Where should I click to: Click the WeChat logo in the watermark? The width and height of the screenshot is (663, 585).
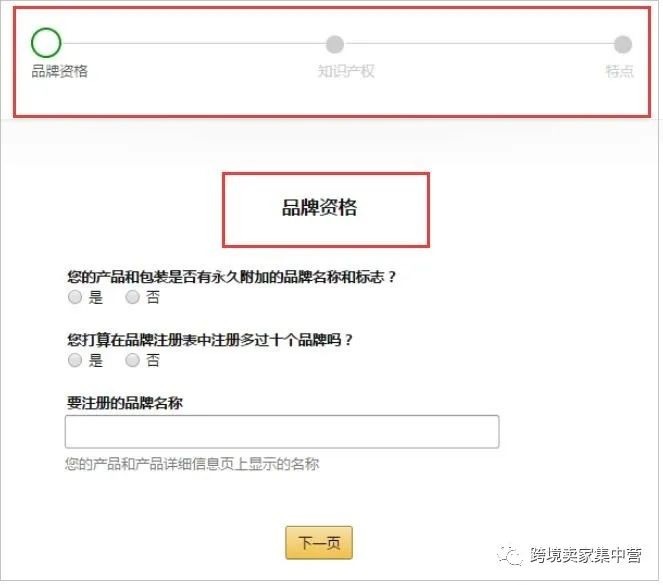511,555
